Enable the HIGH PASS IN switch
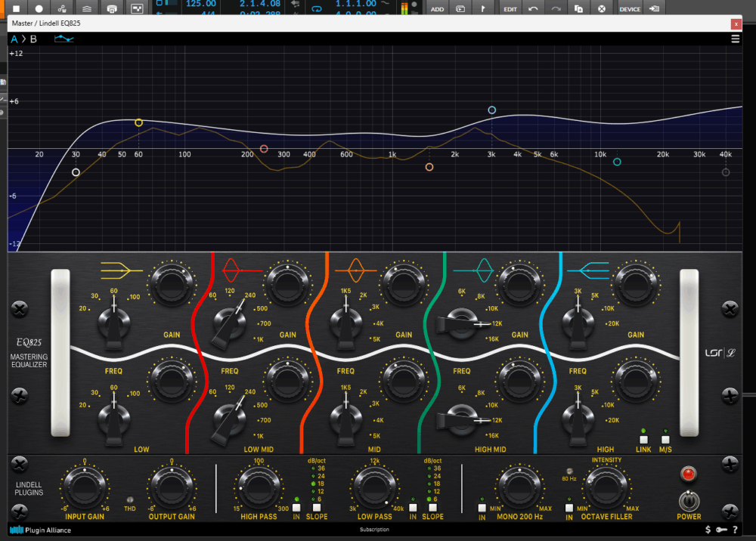 (296, 508)
